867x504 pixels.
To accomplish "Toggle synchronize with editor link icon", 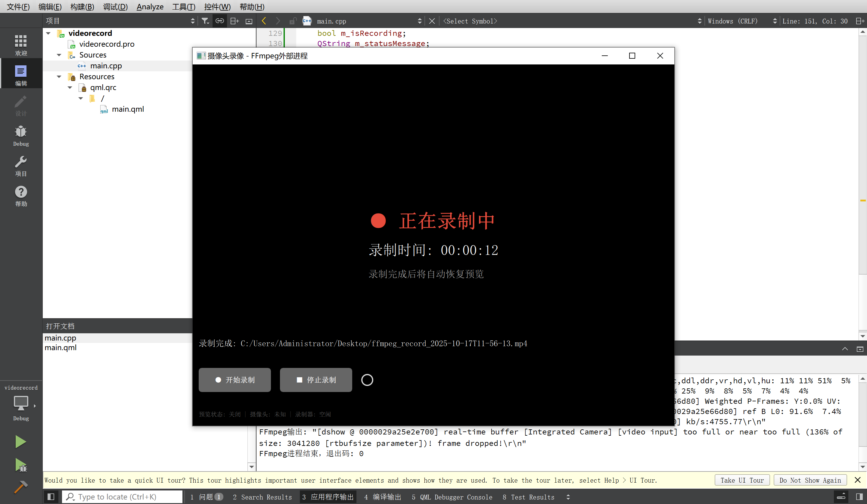I will 219,21.
